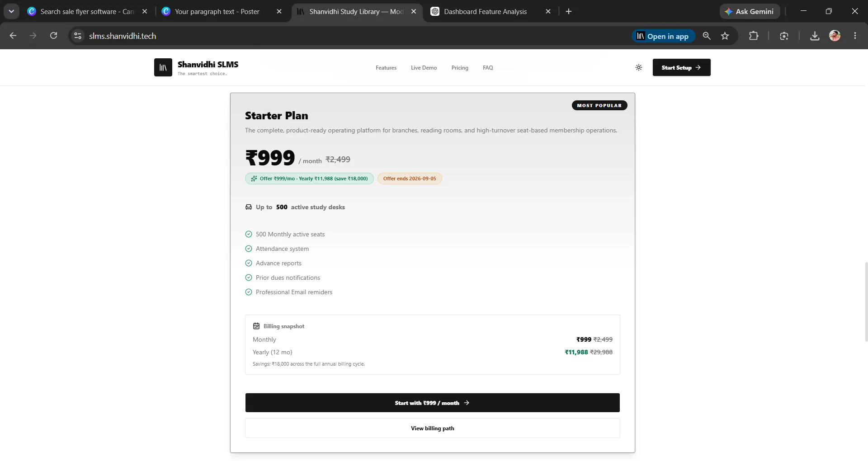Open the downloads icon
Screen dimensions: 868x461
click(815, 36)
